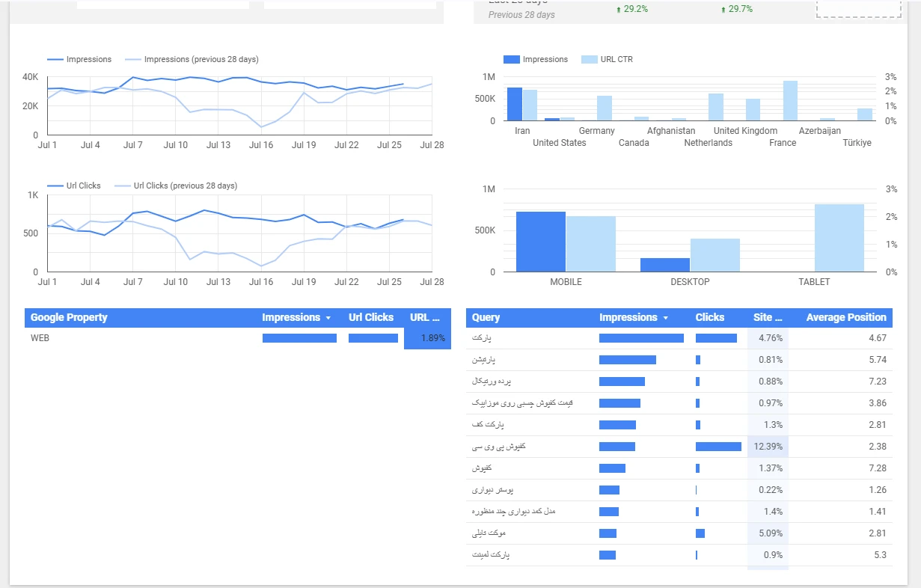Click the light URL CTR bar for MOBILE
This screenshot has width=921, height=588.
click(591, 244)
